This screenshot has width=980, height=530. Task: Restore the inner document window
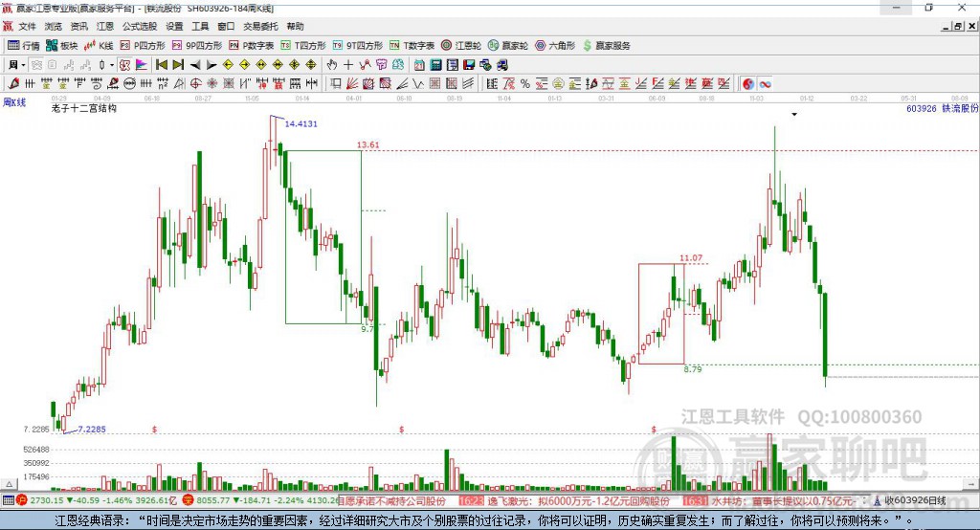coord(958,26)
